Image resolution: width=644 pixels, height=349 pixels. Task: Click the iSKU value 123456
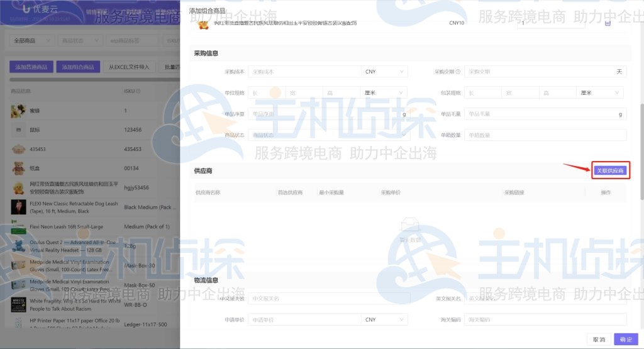click(133, 130)
